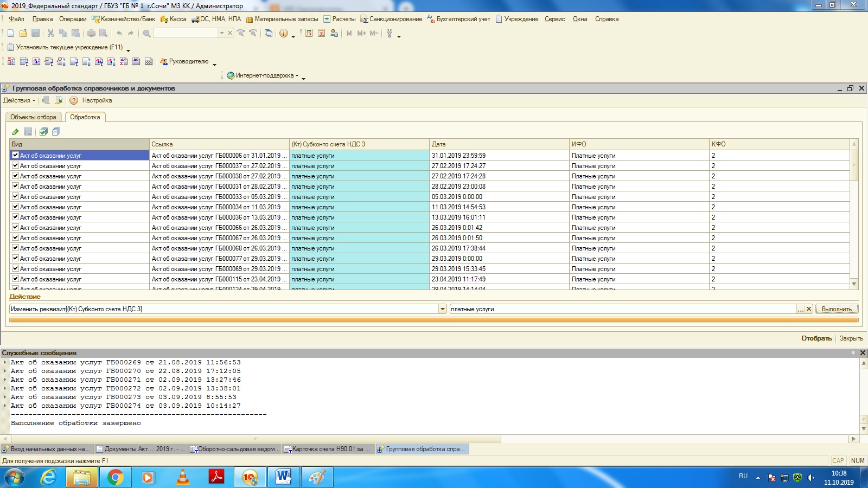
Task: Open Internet Explorer from the taskbar
Action: click(x=48, y=478)
